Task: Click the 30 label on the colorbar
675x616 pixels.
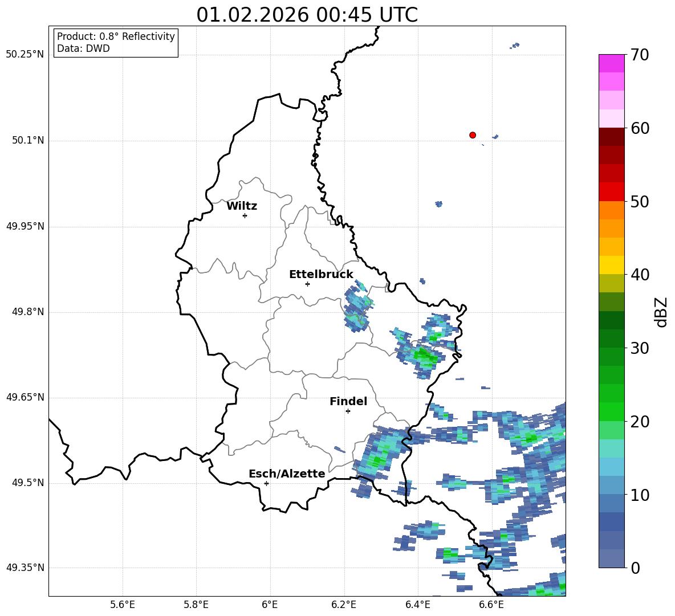Action: (639, 348)
